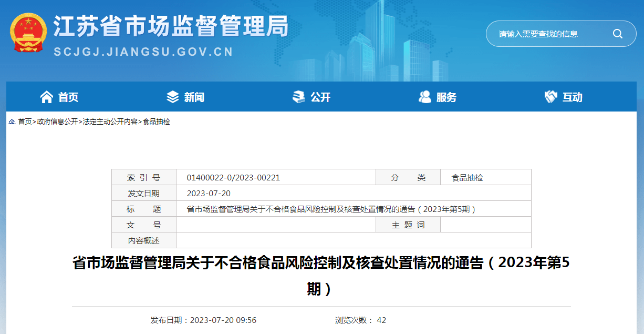
Task: Click the 内容概述 label cell
Action: coord(144,240)
